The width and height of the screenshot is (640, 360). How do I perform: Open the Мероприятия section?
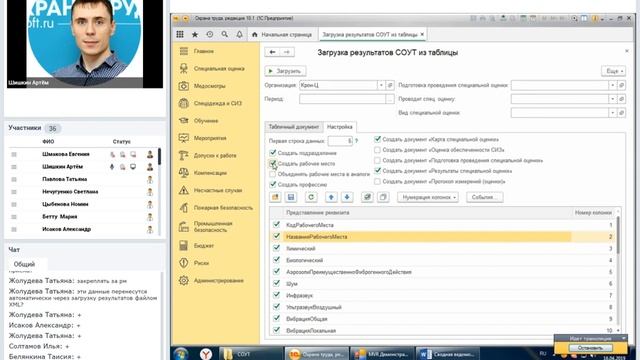[x=210, y=138]
